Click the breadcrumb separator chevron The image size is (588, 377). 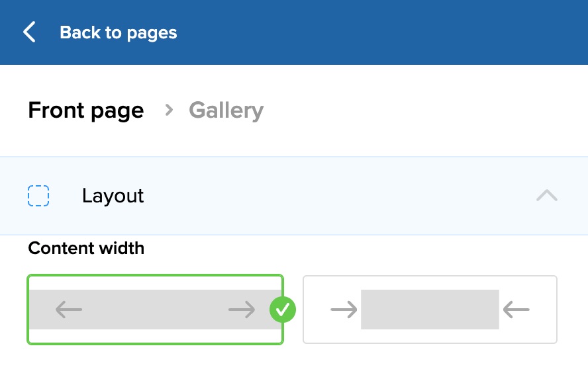(x=170, y=110)
